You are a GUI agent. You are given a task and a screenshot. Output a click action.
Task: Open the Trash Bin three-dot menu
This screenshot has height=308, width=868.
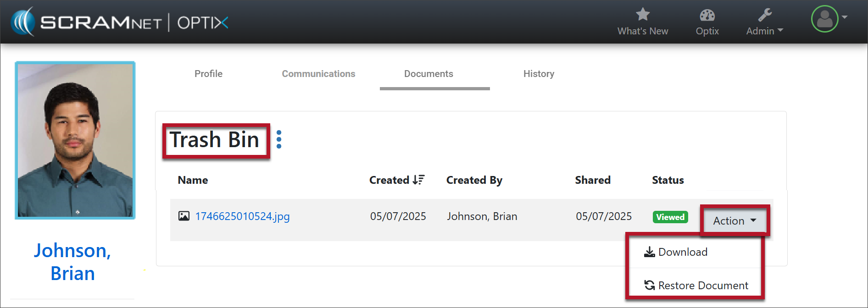click(x=279, y=139)
